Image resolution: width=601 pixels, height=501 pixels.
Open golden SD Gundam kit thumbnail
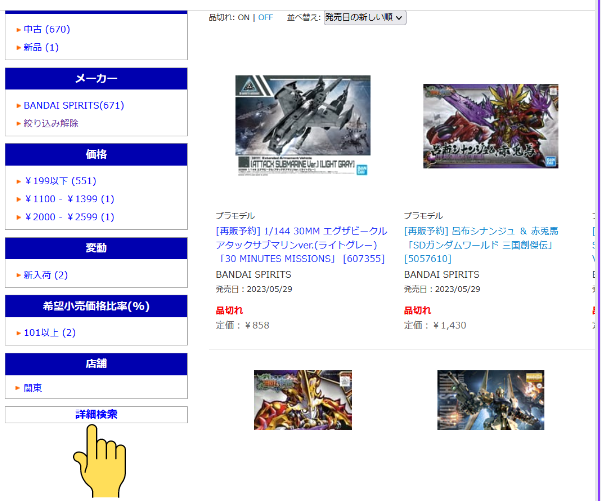(303, 400)
